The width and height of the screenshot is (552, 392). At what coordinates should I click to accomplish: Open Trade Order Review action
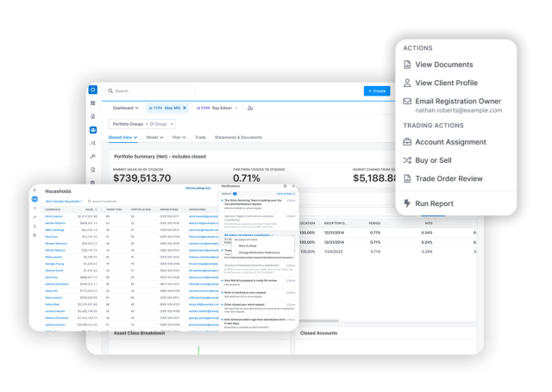click(442, 178)
